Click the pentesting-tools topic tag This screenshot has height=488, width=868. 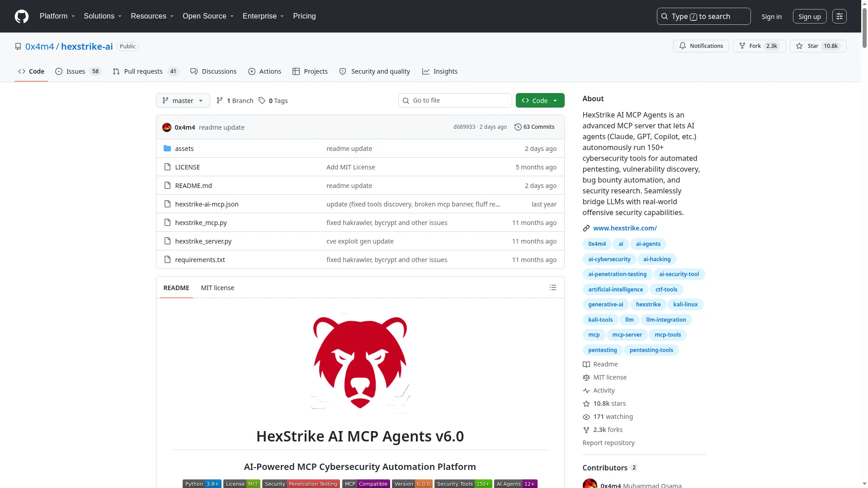(x=651, y=350)
